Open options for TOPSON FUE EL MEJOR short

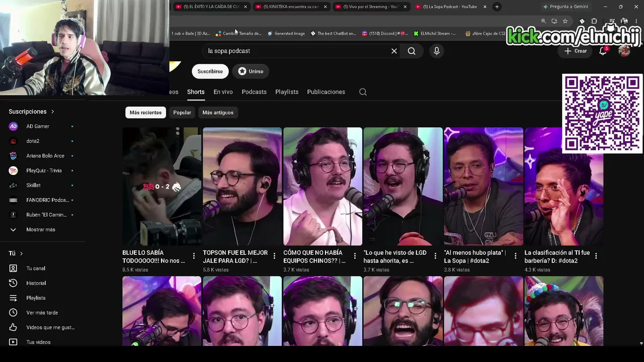274,256
